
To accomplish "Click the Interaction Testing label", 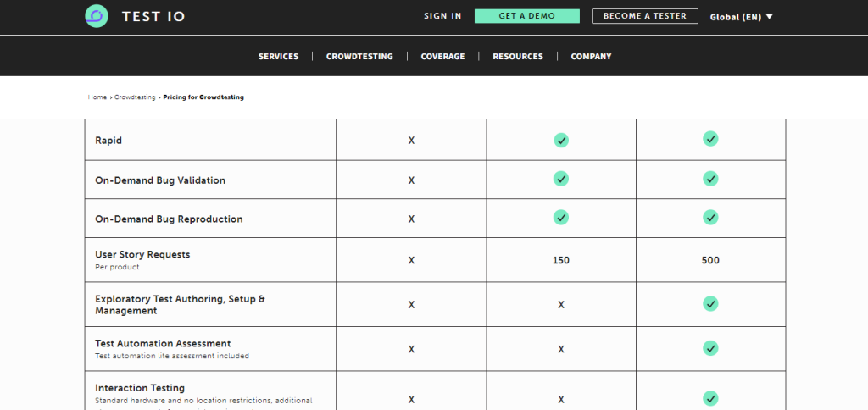I will tap(140, 388).
